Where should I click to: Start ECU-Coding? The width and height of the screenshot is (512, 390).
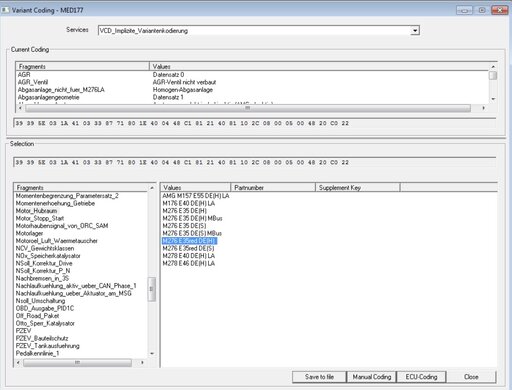421,377
